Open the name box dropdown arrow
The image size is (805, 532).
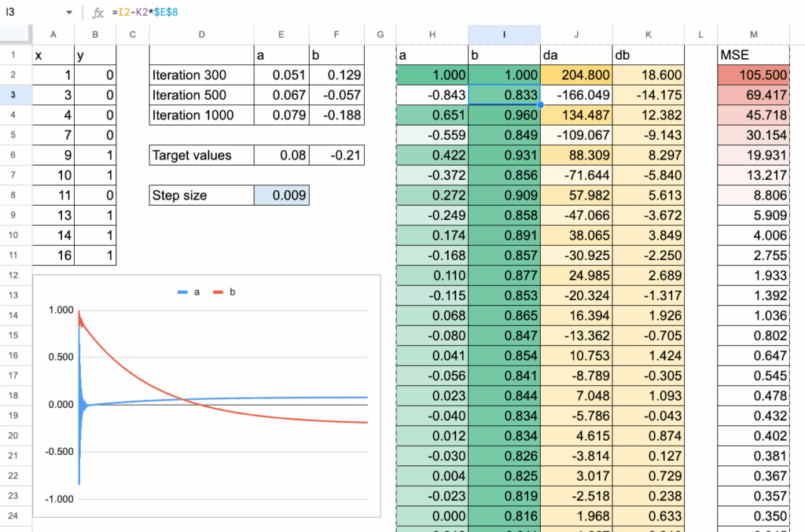69,13
